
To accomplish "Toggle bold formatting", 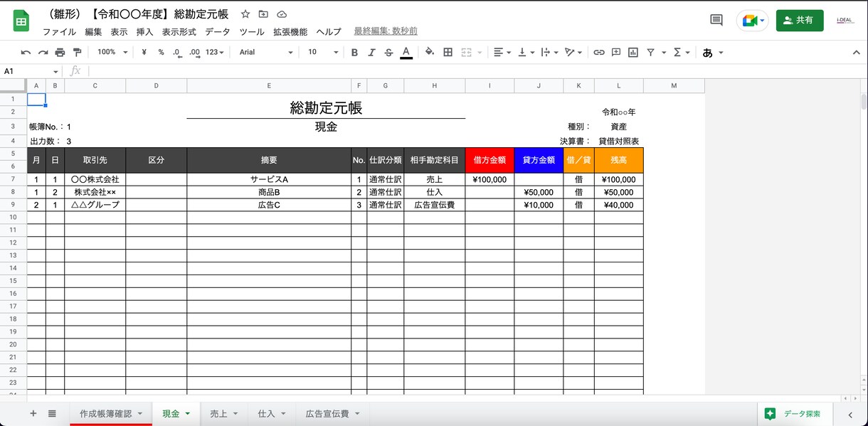I will [x=354, y=52].
